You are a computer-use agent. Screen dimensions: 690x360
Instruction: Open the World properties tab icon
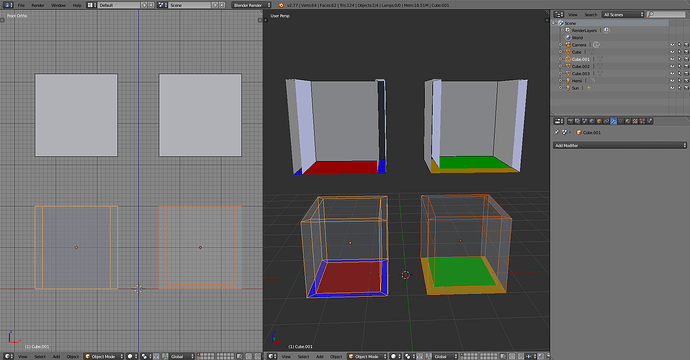click(x=592, y=121)
